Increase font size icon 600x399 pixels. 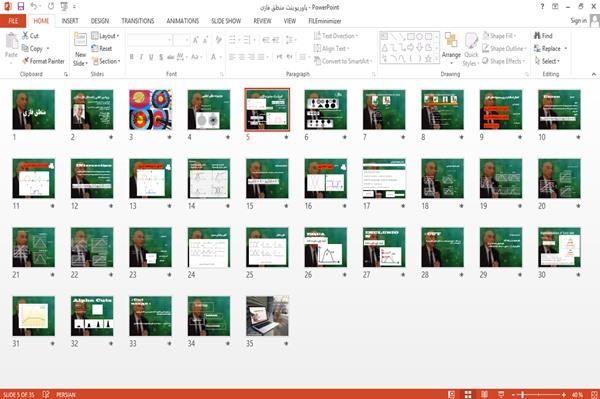click(196, 40)
